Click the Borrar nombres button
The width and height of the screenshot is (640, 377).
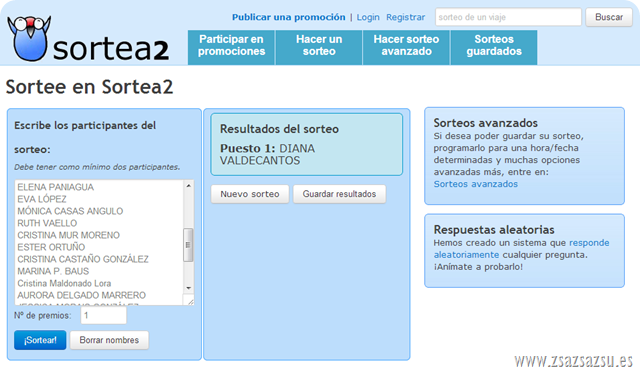click(109, 340)
